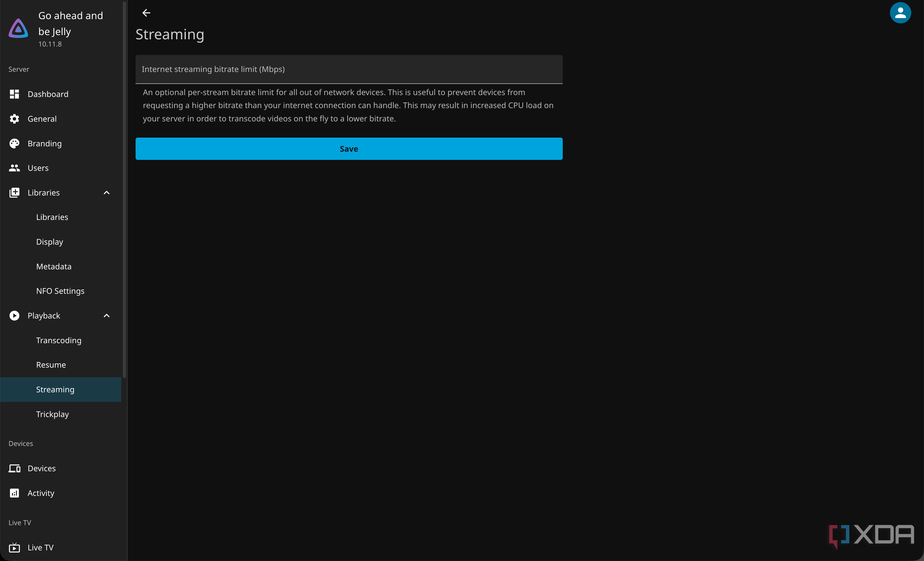Collapse the Libraries section chevron
924x561 pixels.
[107, 193]
